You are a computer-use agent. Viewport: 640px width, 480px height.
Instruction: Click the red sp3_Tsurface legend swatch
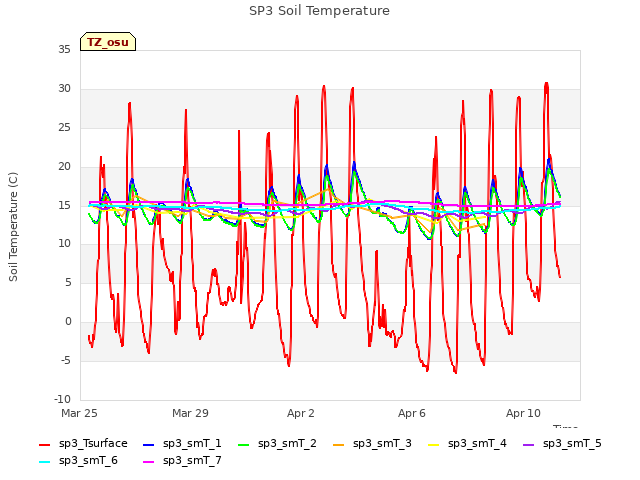[x=44, y=445]
